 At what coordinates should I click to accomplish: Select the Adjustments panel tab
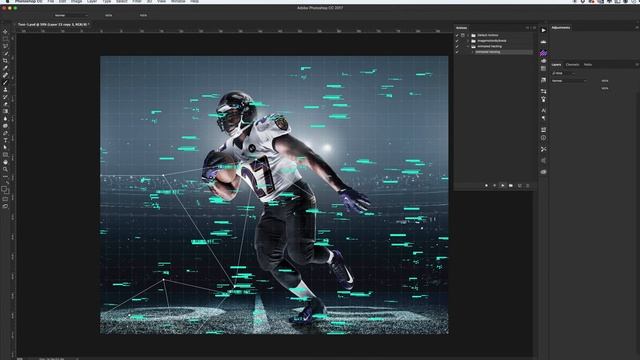[x=561, y=28]
